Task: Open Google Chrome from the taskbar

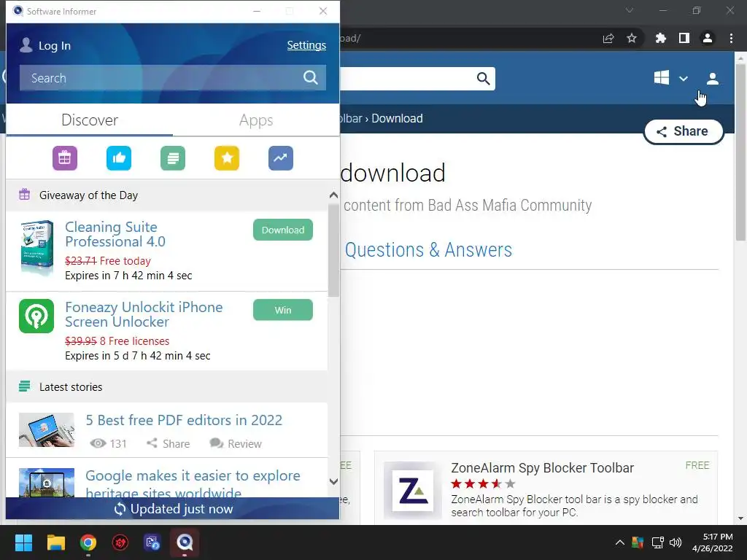Action: 88,542
